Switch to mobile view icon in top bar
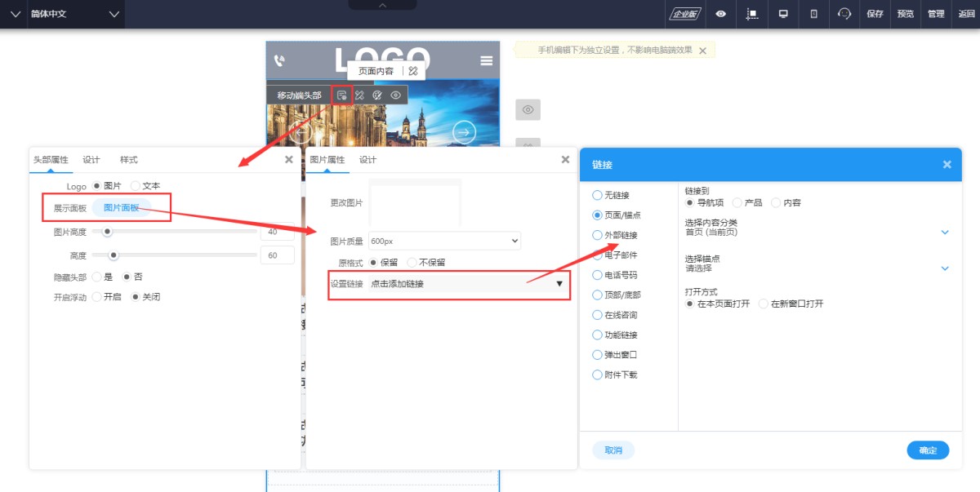This screenshot has height=492, width=980. 813,14
